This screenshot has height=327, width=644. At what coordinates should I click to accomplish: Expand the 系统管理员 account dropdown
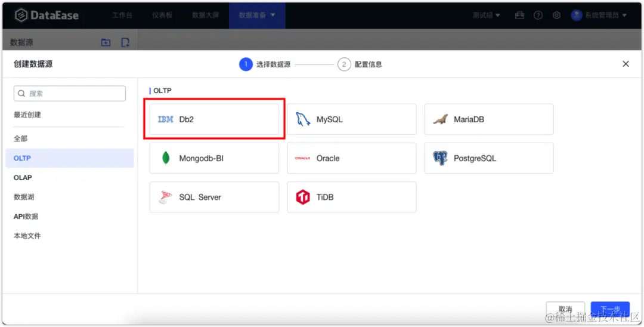(x=606, y=15)
